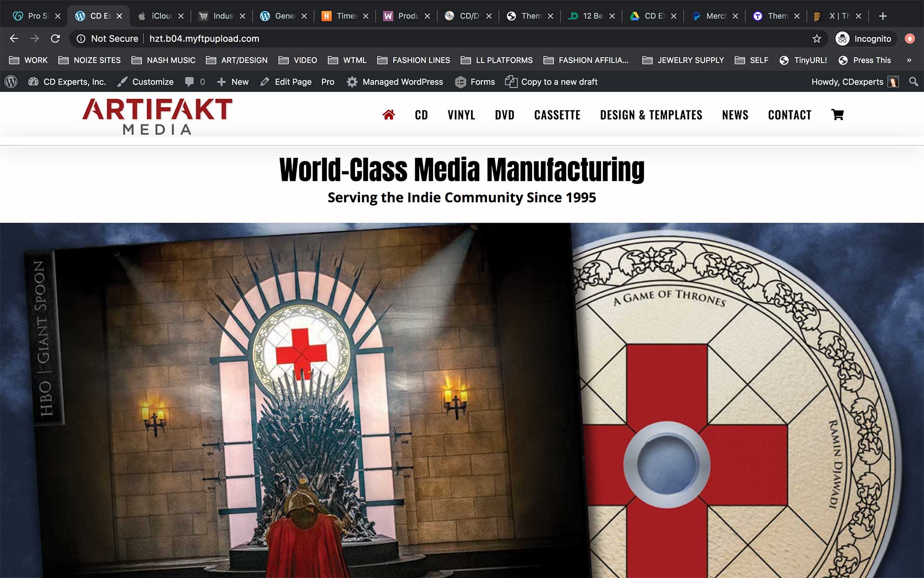Open the DVD navigation item
The height and width of the screenshot is (578, 924).
pos(505,115)
